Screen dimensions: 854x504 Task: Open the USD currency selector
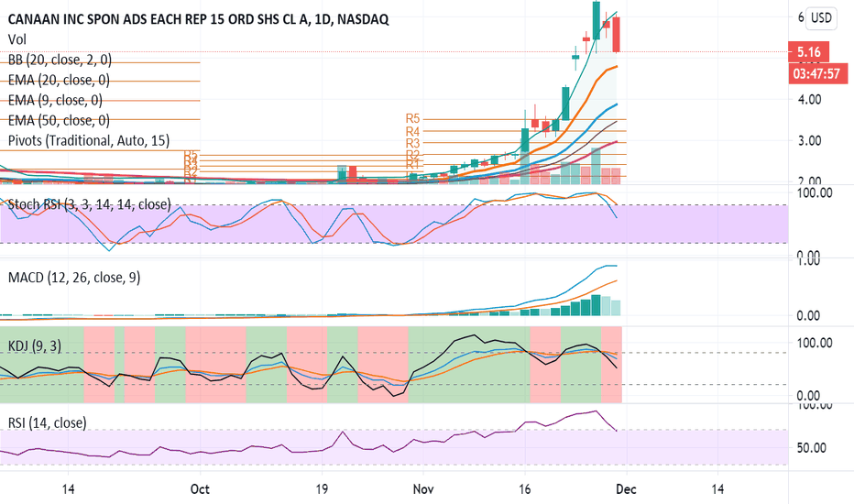coord(821,17)
